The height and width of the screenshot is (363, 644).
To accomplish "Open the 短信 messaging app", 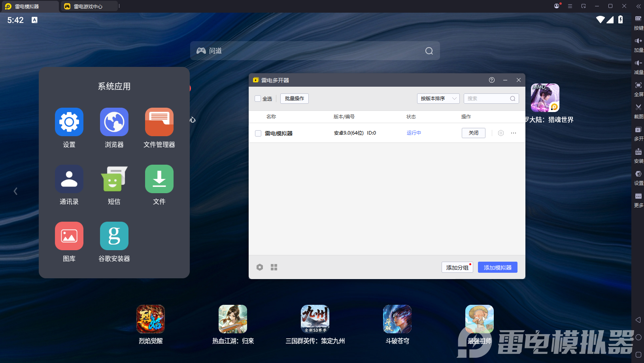I will (114, 179).
